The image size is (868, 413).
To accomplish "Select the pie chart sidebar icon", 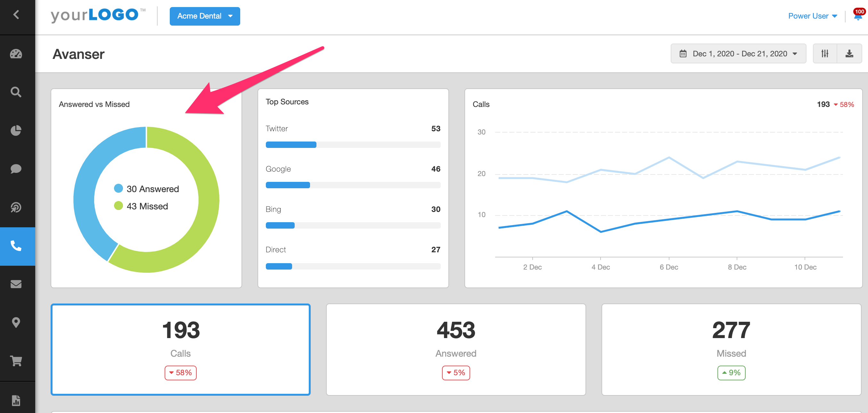I will click(x=16, y=130).
